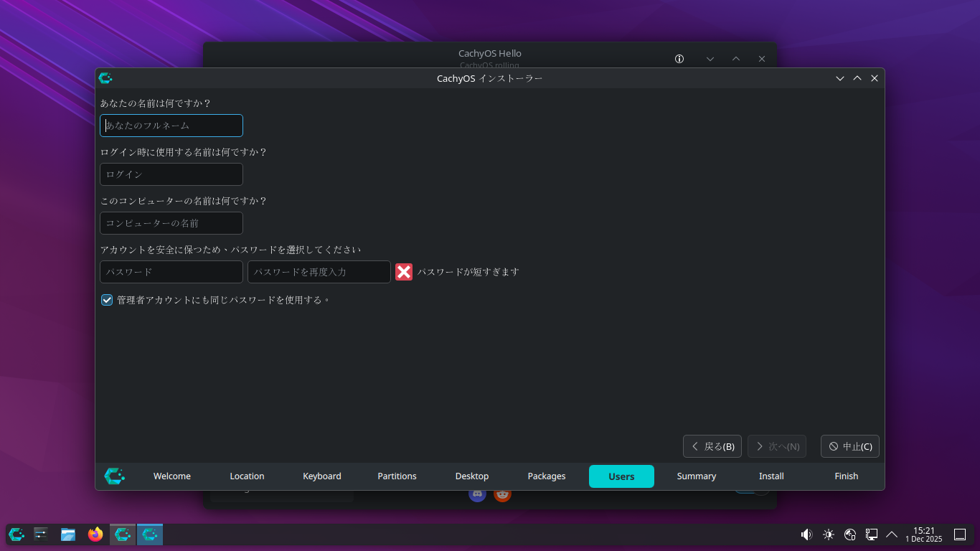This screenshot has height=551, width=980.
Task: Go to the Location step
Action: click(247, 476)
